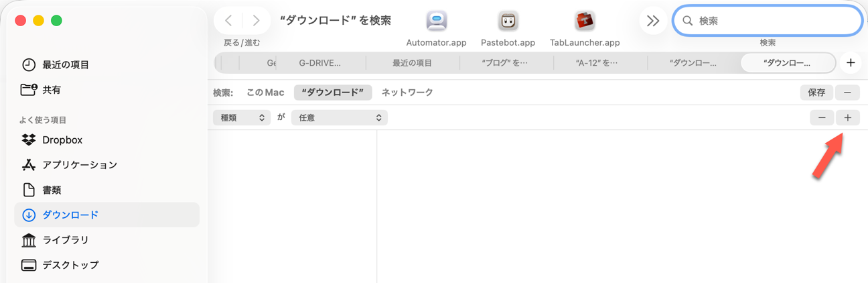Open 書類 in the sidebar
The height and width of the screenshot is (283, 868).
[x=106, y=190]
